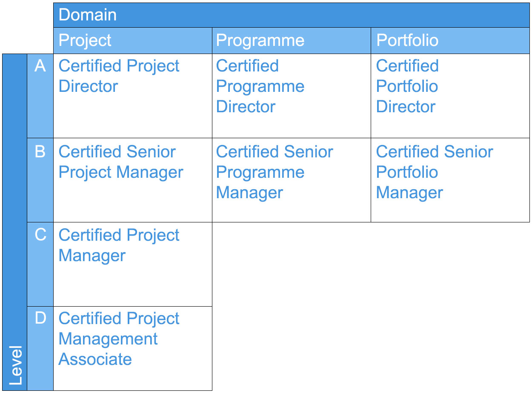
Task: Select the Project column header
Action: pyautogui.click(x=85, y=40)
